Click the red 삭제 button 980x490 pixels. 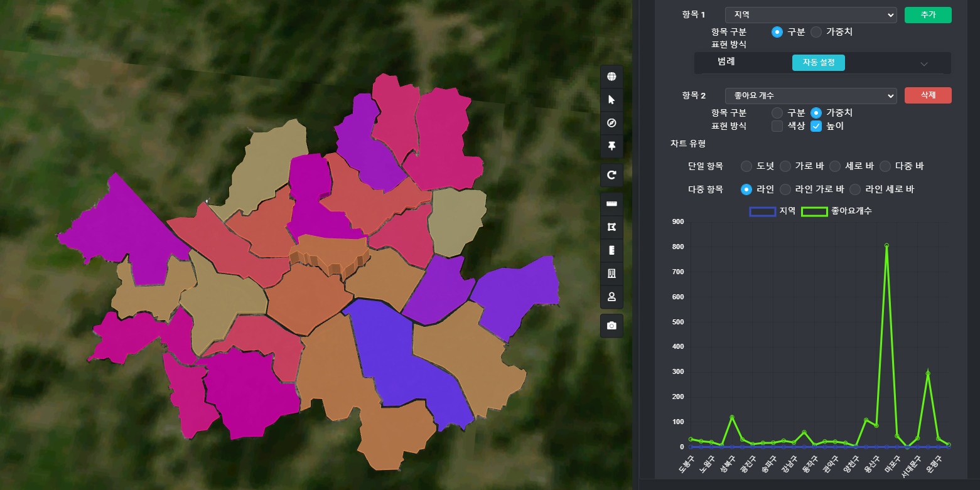coord(928,95)
